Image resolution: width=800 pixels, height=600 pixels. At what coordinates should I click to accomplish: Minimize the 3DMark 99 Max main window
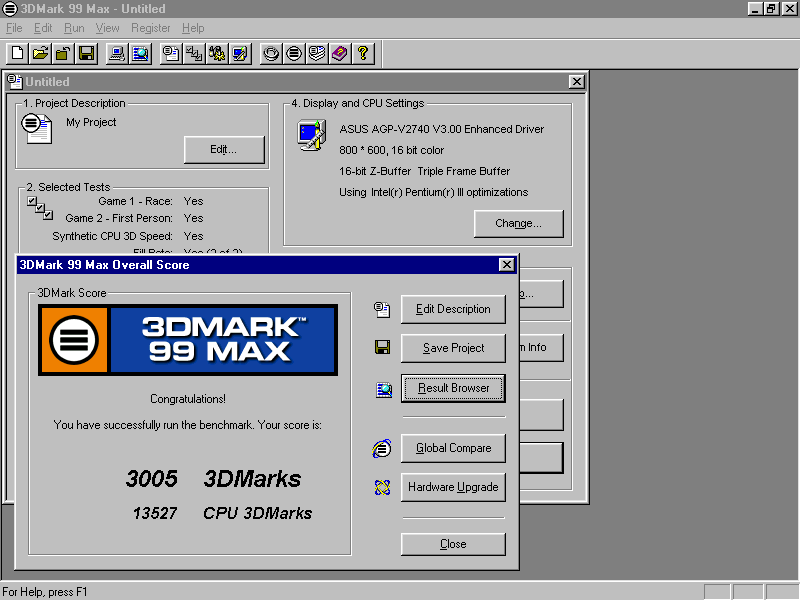pos(756,9)
